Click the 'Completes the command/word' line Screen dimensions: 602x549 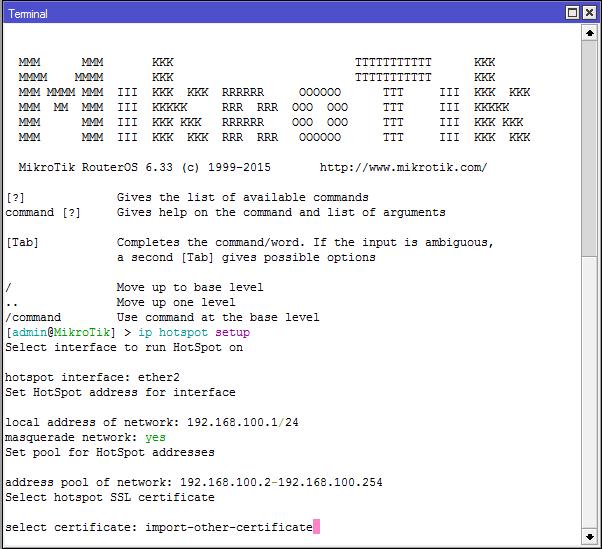tap(305, 243)
